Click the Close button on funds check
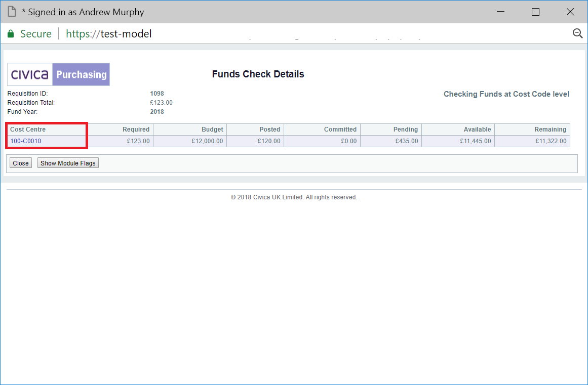The height and width of the screenshot is (385, 588). [21, 163]
